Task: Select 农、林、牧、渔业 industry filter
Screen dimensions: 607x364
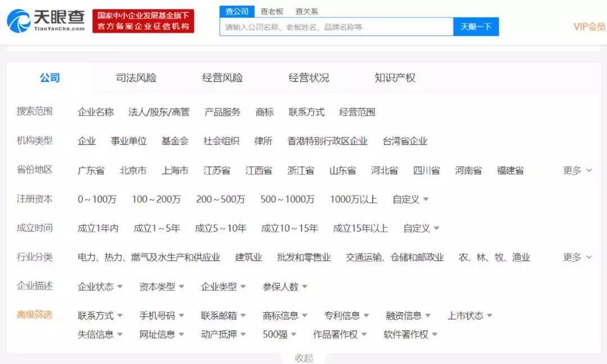Action: pos(495,257)
